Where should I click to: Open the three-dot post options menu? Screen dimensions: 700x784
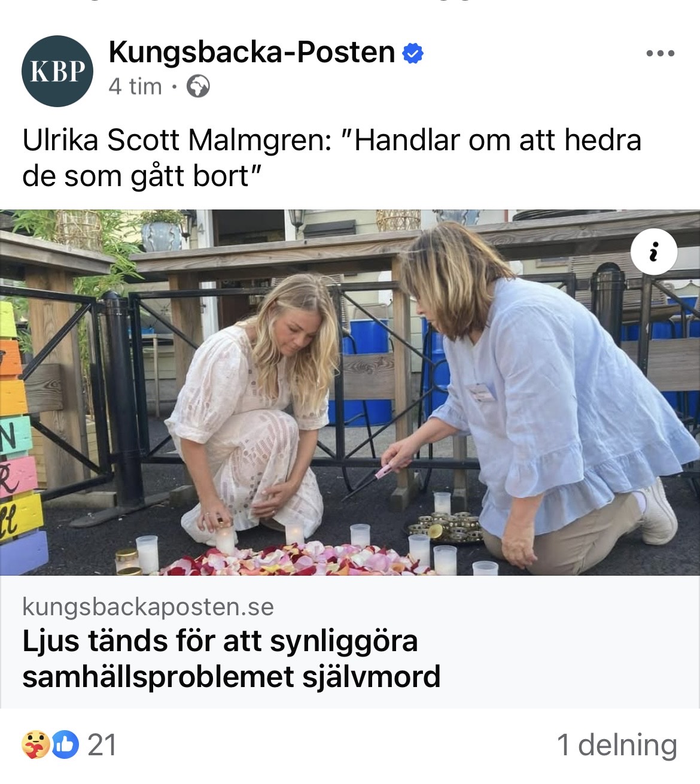661,54
